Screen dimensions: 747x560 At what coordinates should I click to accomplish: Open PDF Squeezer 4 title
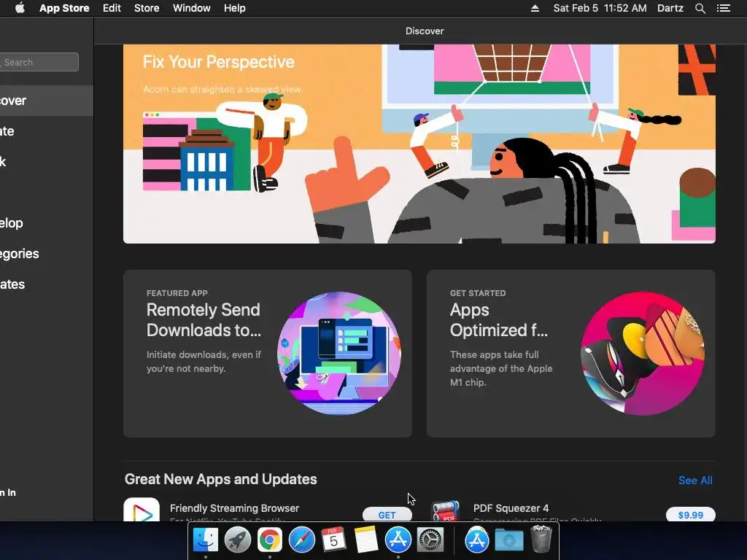(x=511, y=508)
